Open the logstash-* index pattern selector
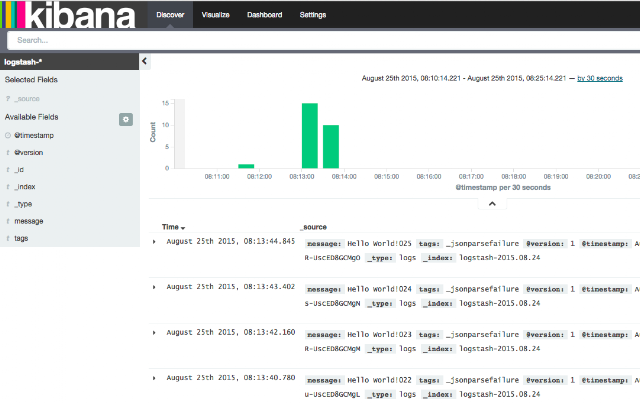This screenshot has height=404, width=640. (x=69, y=62)
